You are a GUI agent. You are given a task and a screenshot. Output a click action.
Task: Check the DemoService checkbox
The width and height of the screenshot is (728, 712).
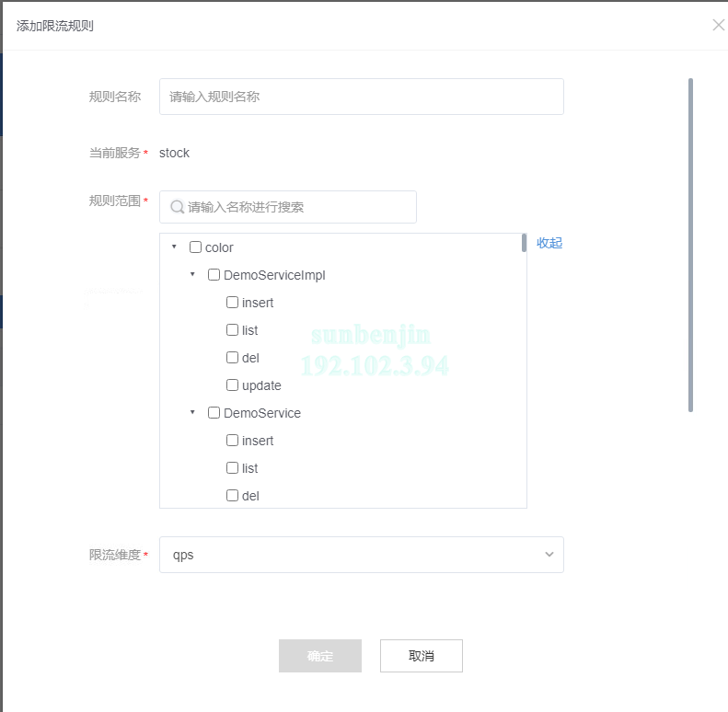tap(214, 413)
